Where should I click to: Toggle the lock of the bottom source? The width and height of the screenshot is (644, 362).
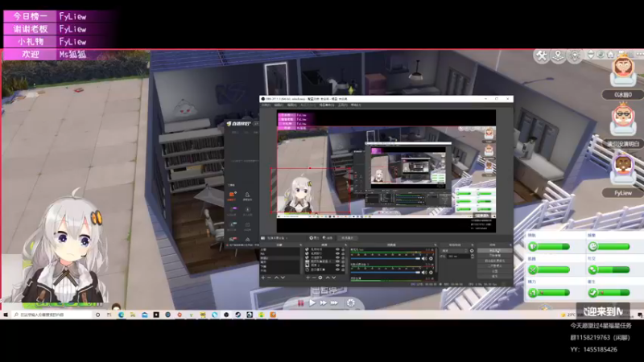coord(343,269)
